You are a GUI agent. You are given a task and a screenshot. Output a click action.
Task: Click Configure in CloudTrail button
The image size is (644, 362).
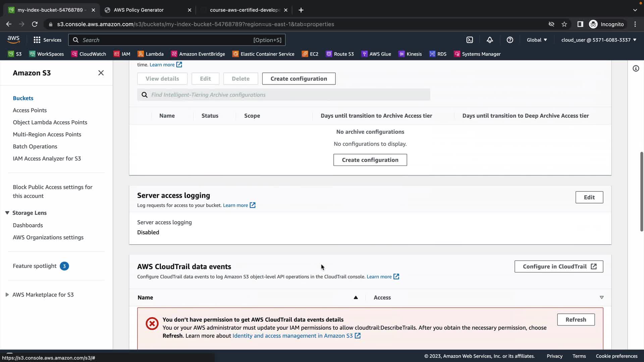(558, 266)
